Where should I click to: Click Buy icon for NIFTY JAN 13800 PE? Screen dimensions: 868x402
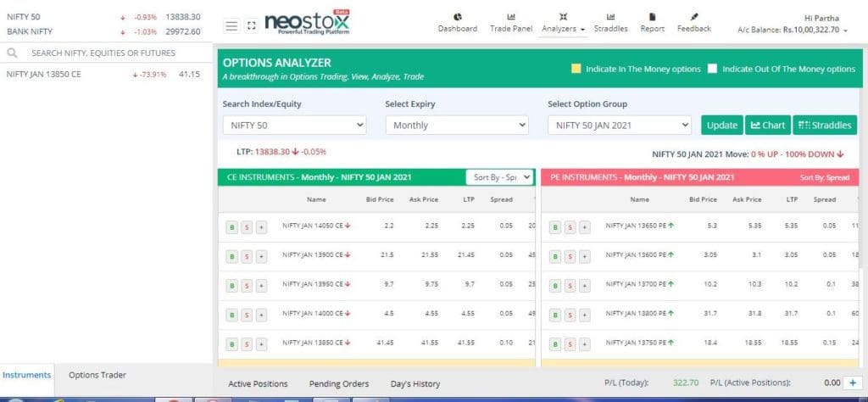555,315
